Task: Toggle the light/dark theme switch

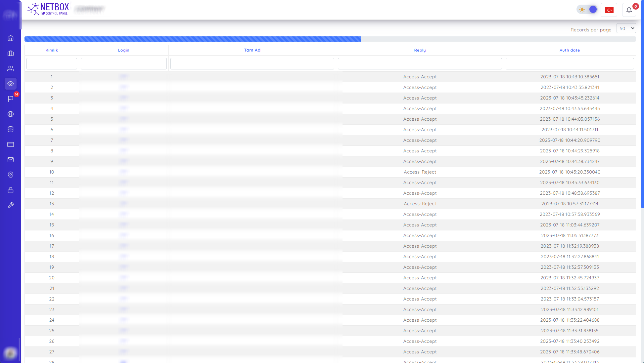Action: click(587, 10)
